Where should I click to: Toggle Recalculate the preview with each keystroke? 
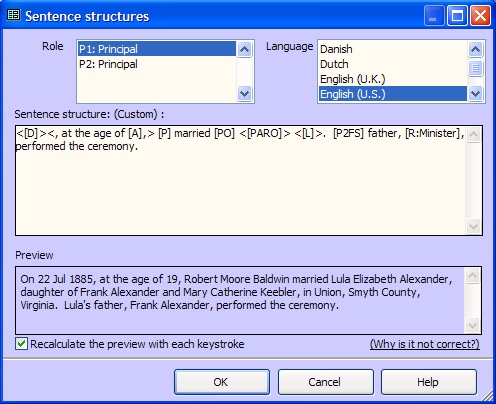point(21,344)
